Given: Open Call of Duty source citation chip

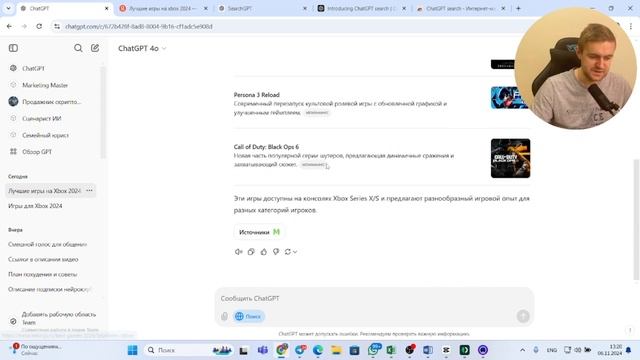Looking at the screenshot, I should 313,164.
